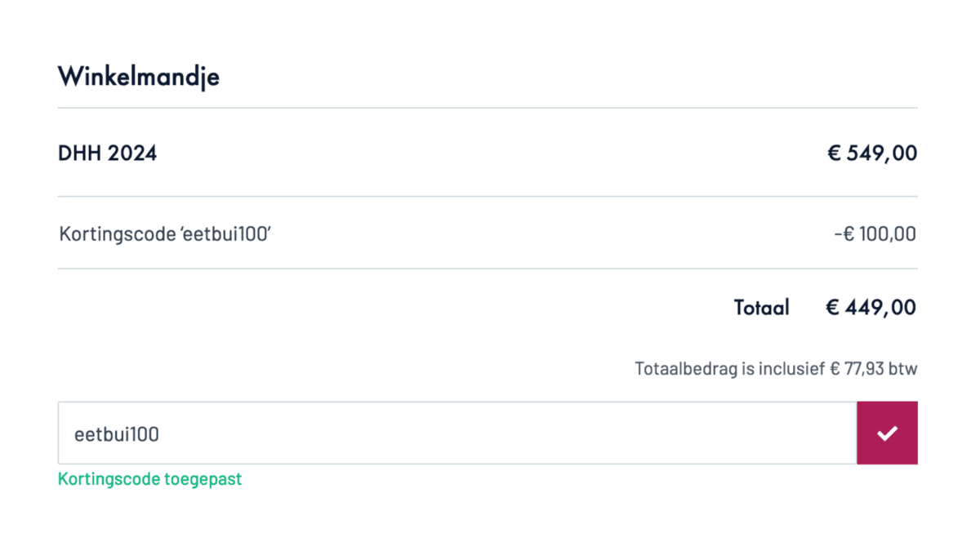Image resolution: width=980 pixels, height=551 pixels.
Task: Click the word btw in the note
Action: [x=904, y=369]
